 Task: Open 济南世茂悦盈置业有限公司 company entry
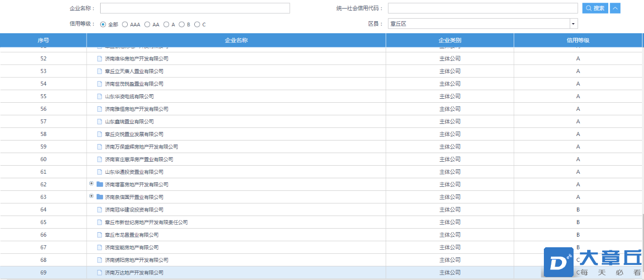coord(134,84)
